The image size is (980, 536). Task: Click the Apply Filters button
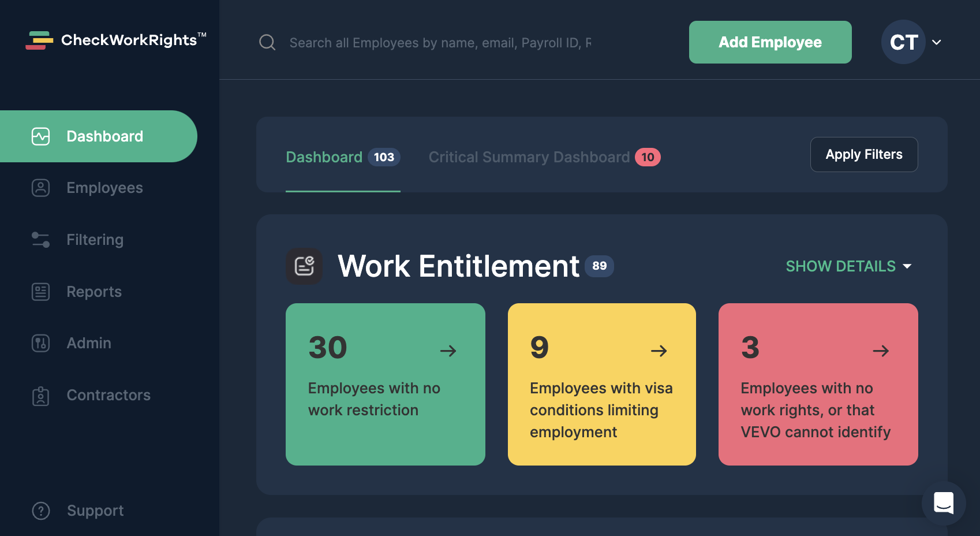click(864, 154)
